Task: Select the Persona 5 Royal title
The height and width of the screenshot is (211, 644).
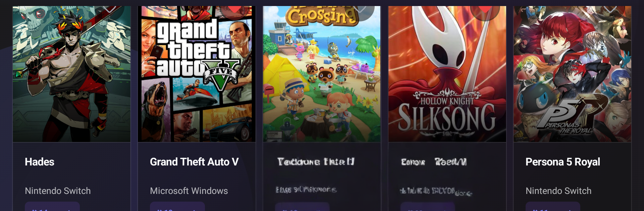Action: click(563, 162)
